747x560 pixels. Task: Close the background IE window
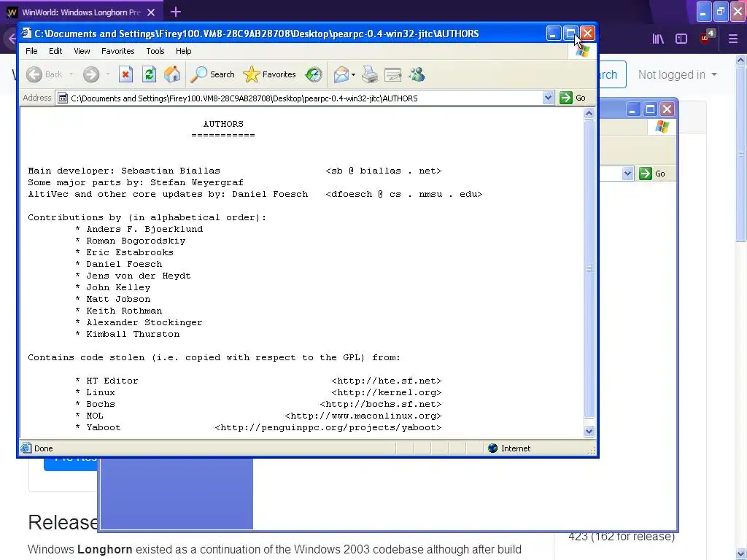click(667, 109)
